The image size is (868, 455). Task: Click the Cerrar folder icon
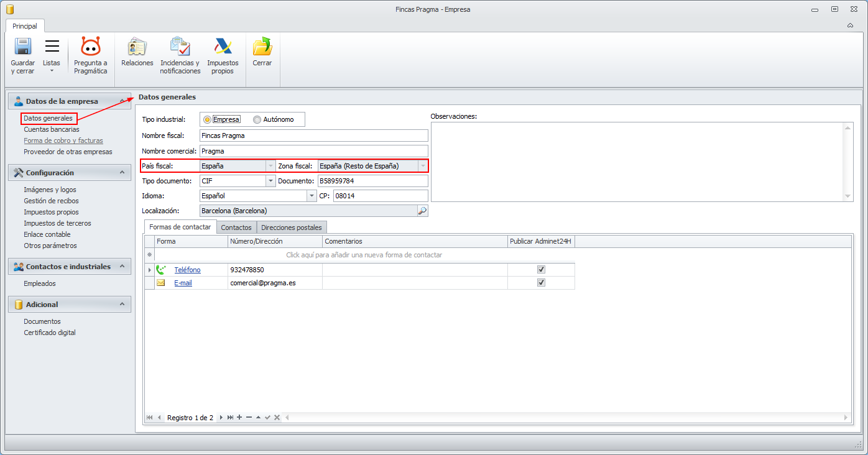point(262,47)
